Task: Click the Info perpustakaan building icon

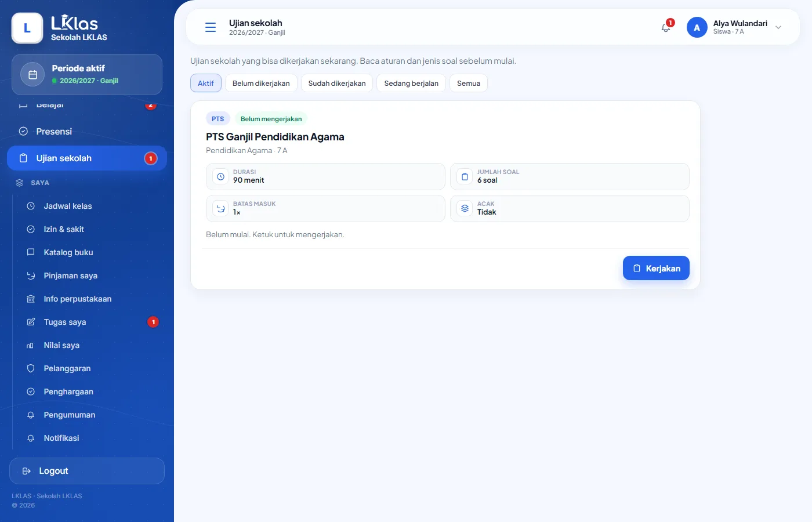Action: coord(31,299)
